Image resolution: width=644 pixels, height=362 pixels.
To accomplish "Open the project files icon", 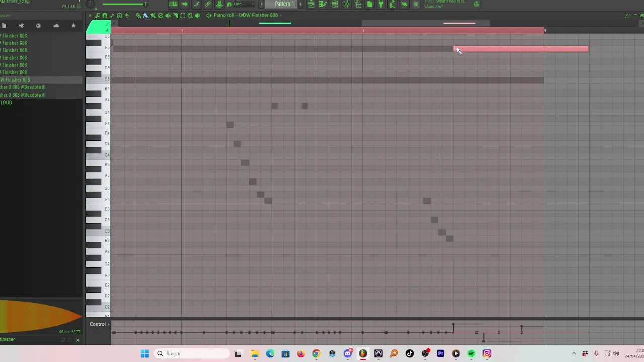I will (x=370, y=4).
